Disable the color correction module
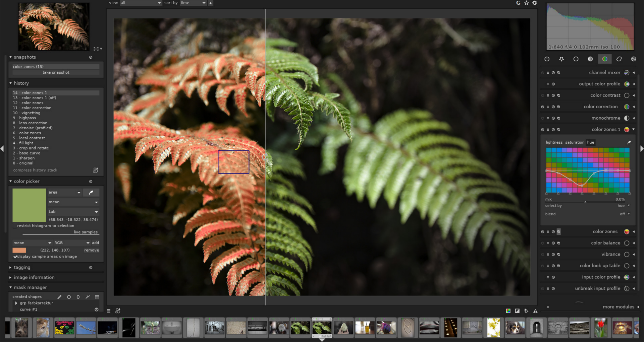 pos(543,107)
